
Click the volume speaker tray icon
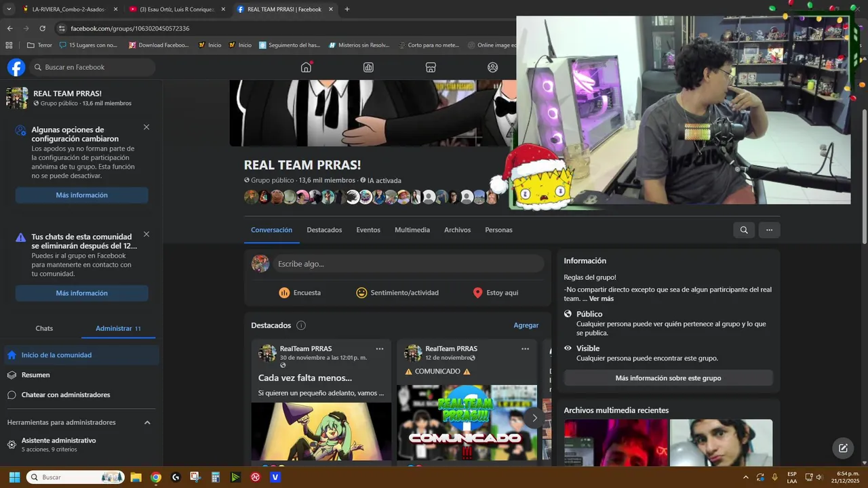(819, 477)
